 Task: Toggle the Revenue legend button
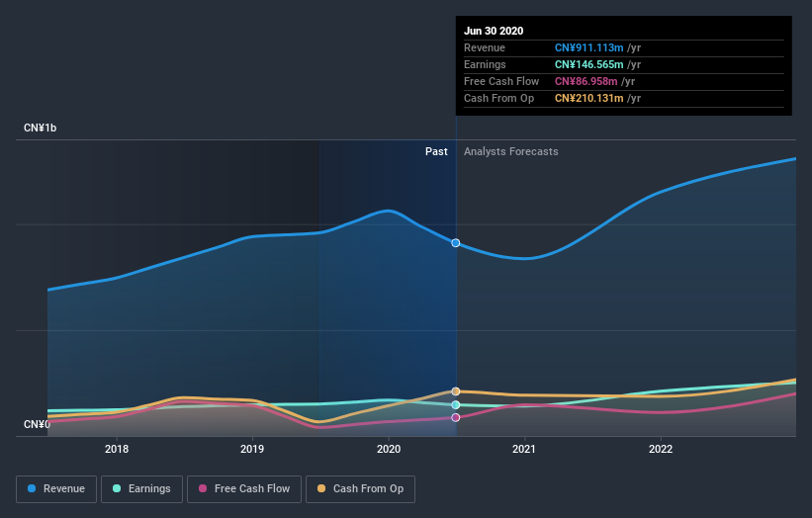[56, 489]
